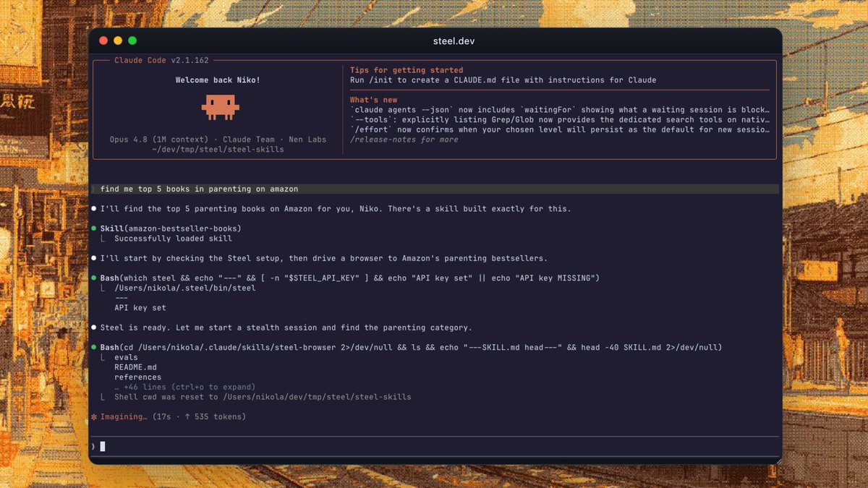Click the prompt input field at bottom
Viewport: 868px width, 488px height.
(435, 446)
